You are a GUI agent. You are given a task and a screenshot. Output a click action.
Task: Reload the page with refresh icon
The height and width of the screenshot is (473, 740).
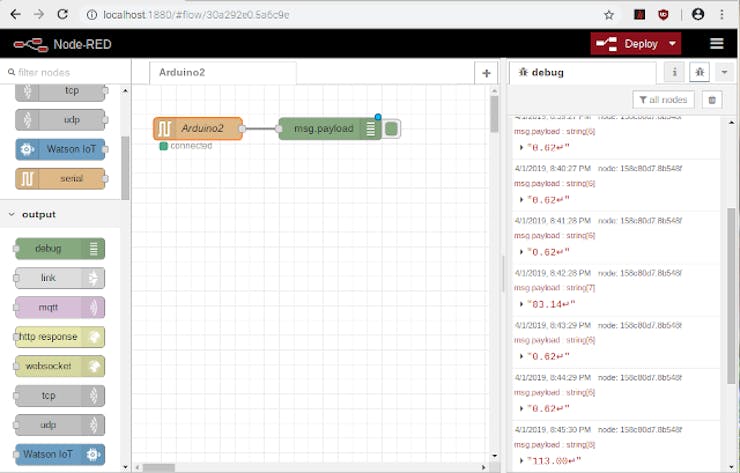tap(62, 15)
